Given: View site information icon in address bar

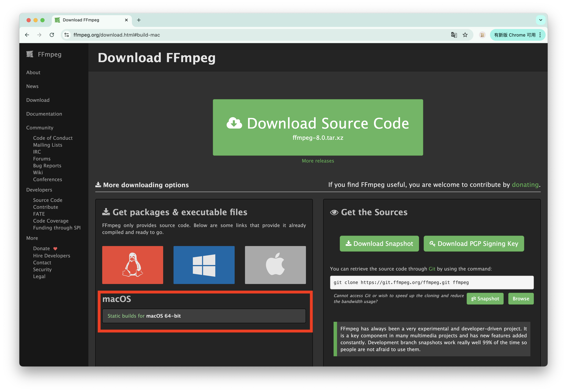Looking at the screenshot, I should pos(67,35).
